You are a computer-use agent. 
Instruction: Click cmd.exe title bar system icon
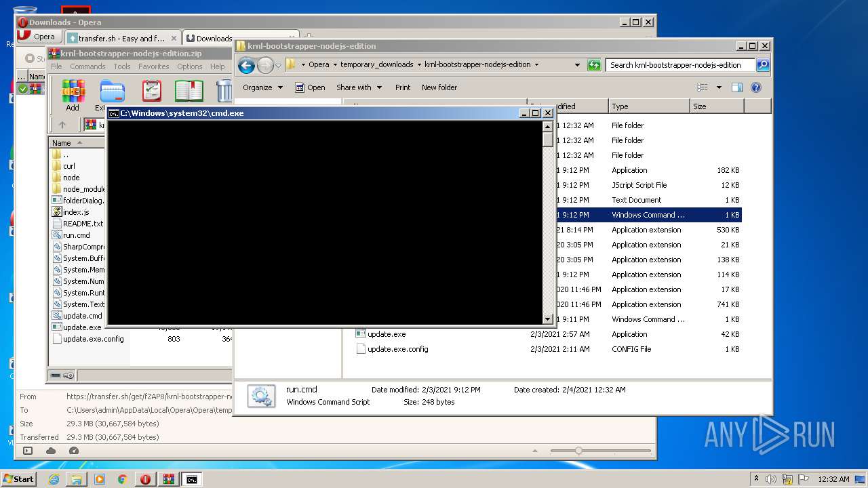[x=114, y=113]
